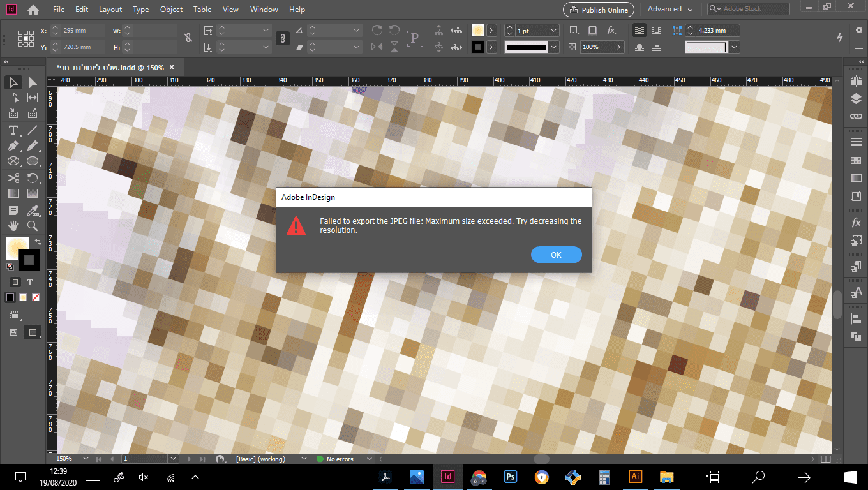Expand the fill color options arrow
This screenshot has height=490, width=868.
491,31
